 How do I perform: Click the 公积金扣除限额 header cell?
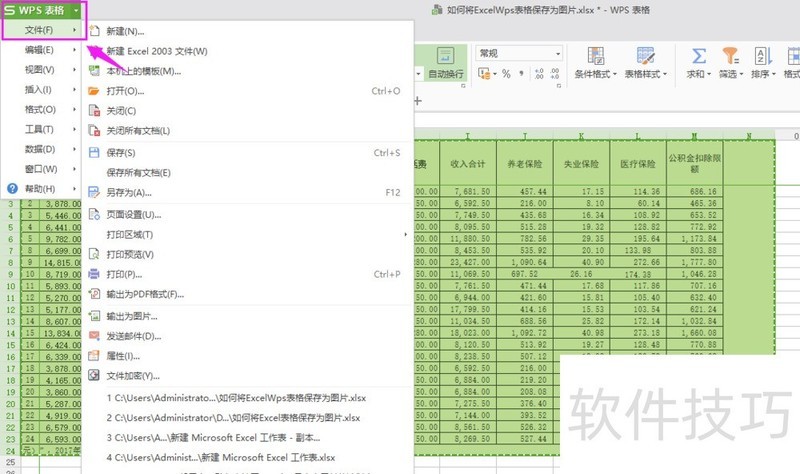point(694,163)
